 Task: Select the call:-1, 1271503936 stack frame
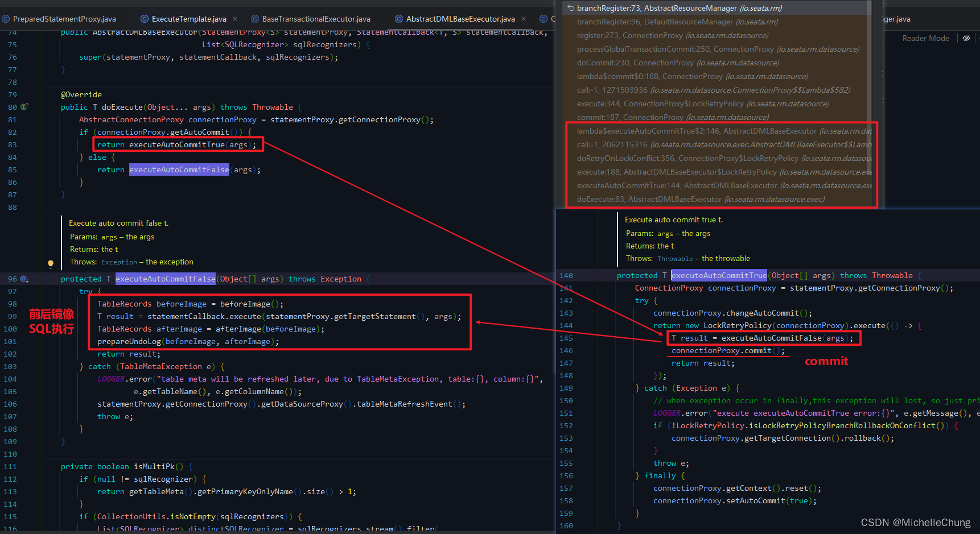[x=717, y=90]
